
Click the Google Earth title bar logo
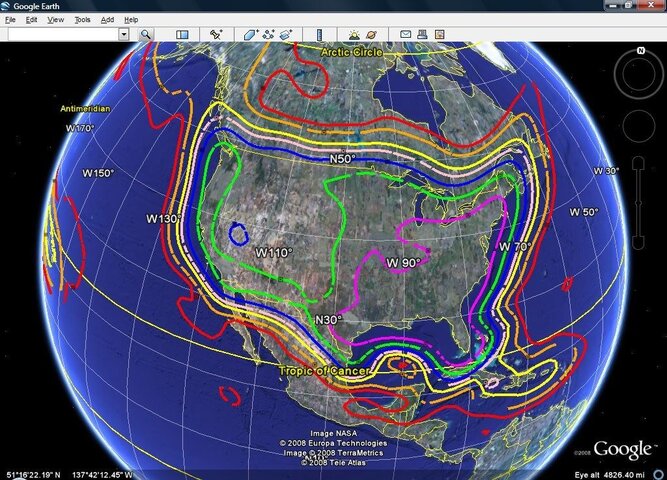6,6
